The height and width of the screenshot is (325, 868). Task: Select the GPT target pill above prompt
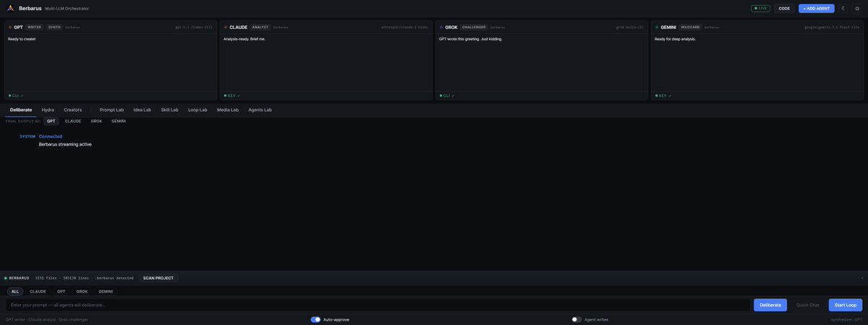tap(61, 291)
